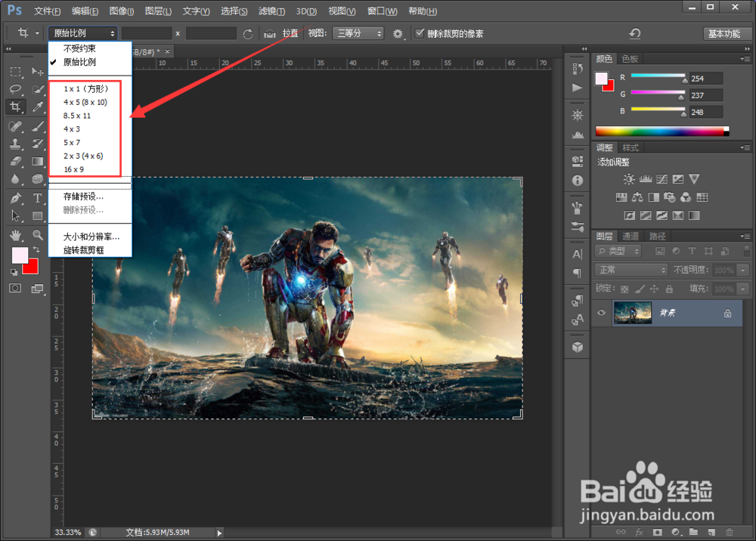Open Crop tool preset picker arrow
The height and width of the screenshot is (541, 756).
point(37,33)
